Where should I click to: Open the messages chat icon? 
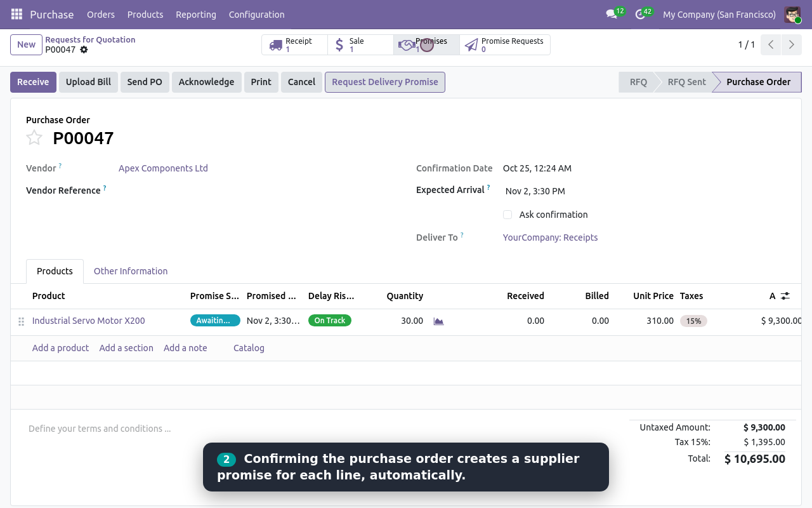(612, 14)
